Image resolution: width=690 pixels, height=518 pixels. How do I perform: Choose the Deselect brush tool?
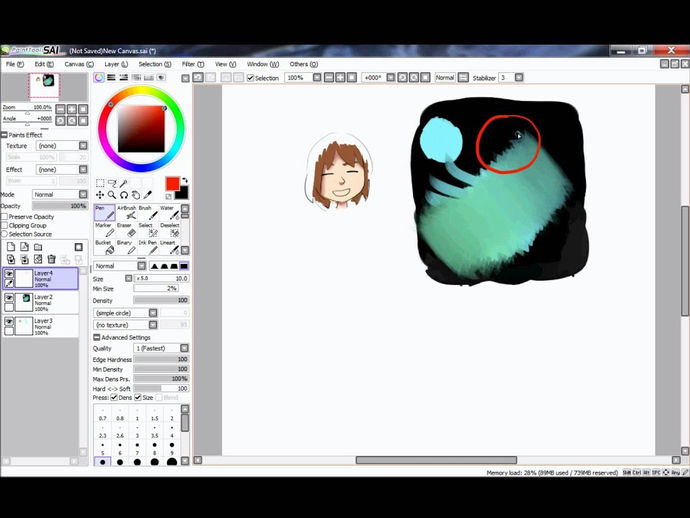tap(170, 230)
